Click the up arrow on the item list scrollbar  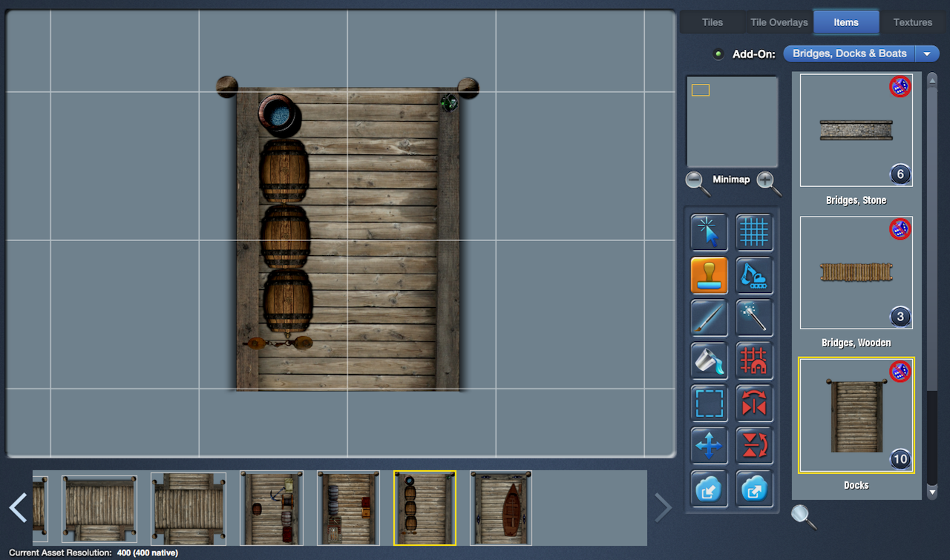coord(932,79)
